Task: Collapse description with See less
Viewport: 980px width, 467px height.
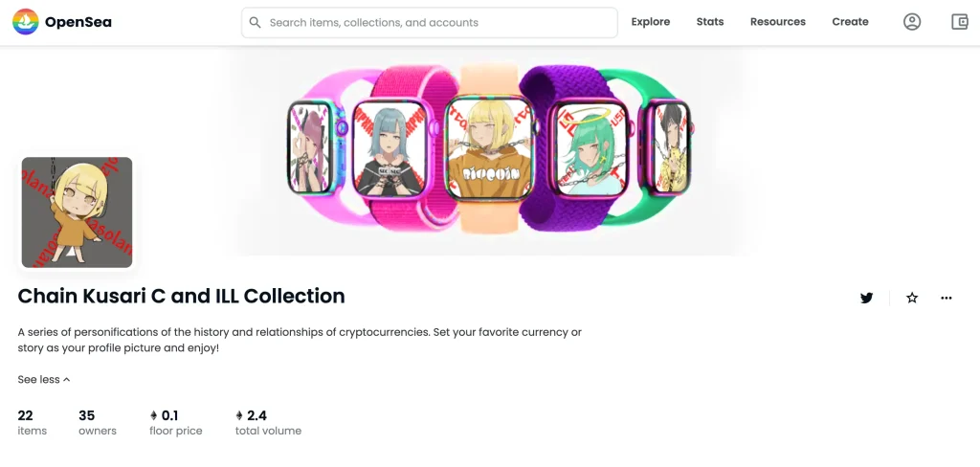Action: 44,380
